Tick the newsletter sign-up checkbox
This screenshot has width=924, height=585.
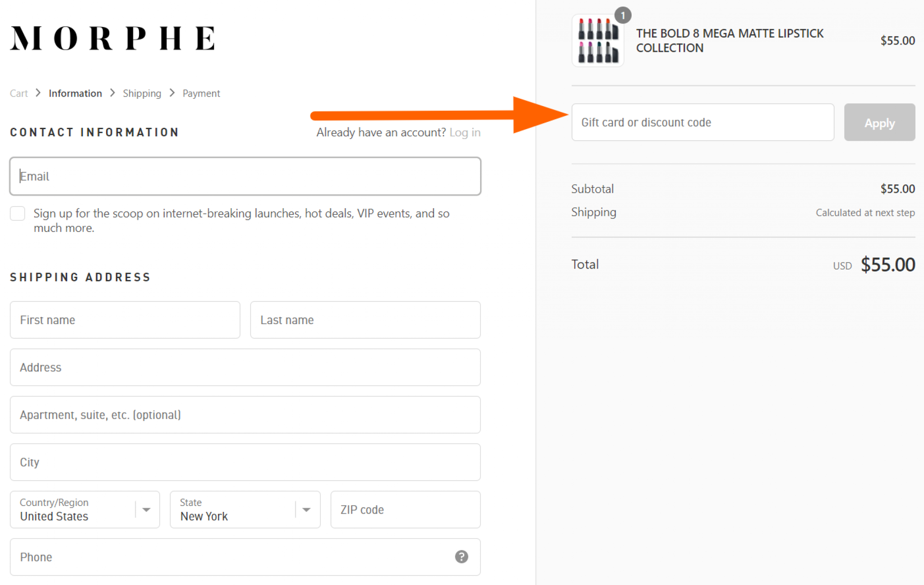(x=18, y=213)
